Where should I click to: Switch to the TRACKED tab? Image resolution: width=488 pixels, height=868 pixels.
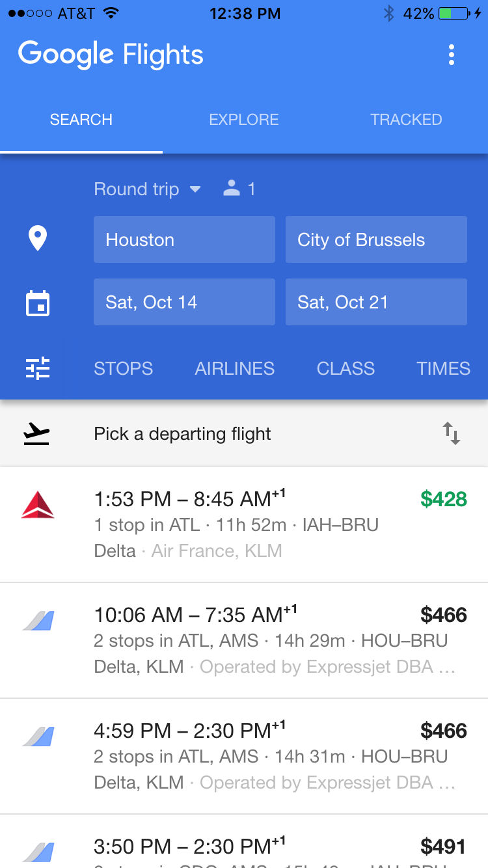(x=406, y=120)
